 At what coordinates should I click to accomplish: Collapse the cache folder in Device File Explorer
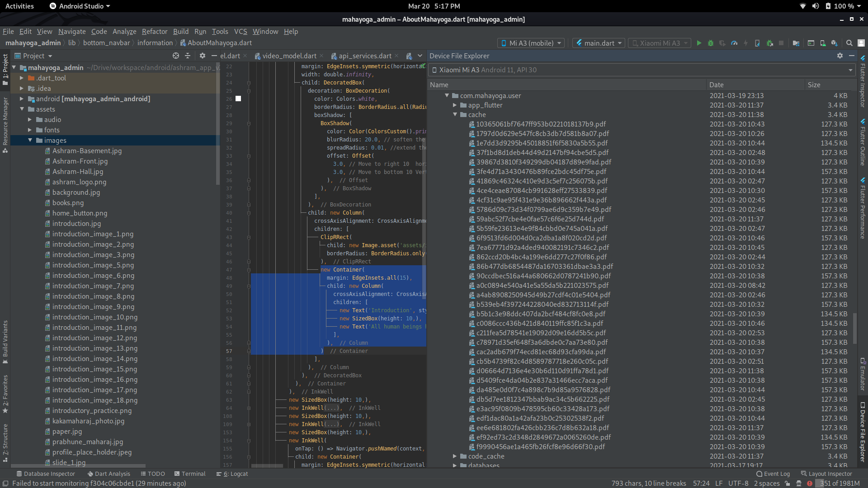[x=455, y=115]
